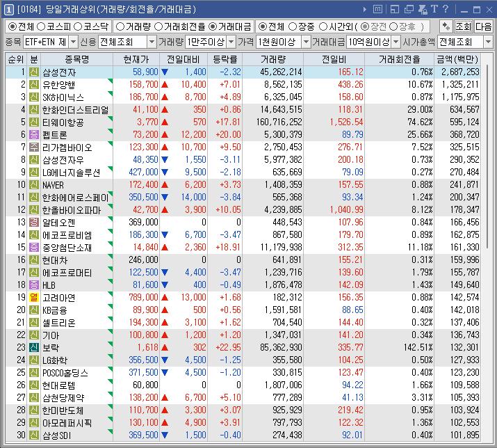The width and height of the screenshot is (497, 448).
Task: Click the vertical scrollbar thumb on the right
Action: pos(487,158)
